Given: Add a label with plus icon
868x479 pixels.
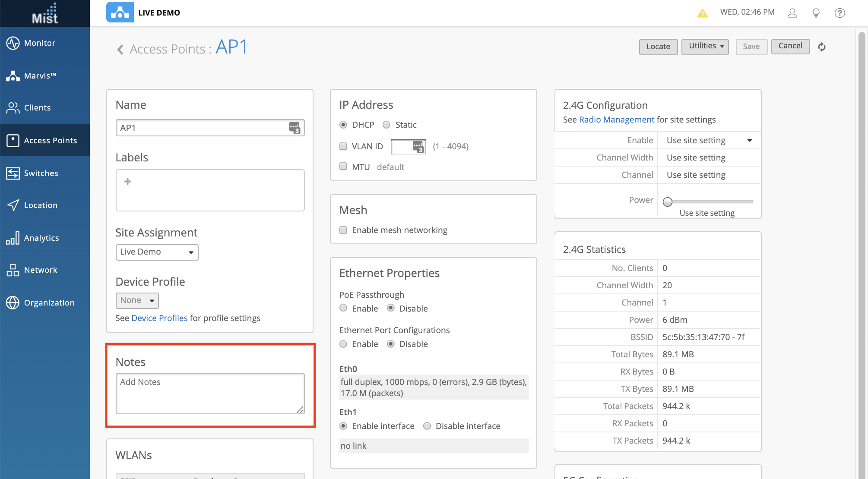Looking at the screenshot, I should click(x=127, y=182).
